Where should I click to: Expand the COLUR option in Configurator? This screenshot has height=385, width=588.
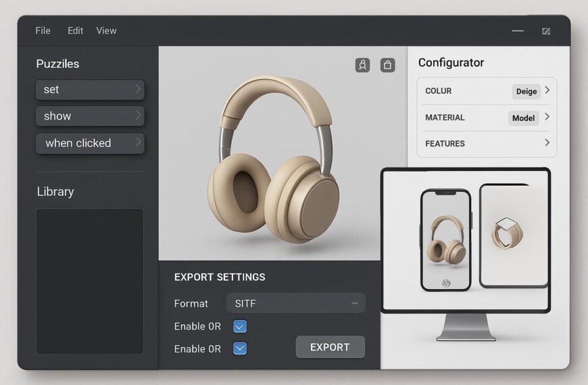pyautogui.click(x=547, y=91)
